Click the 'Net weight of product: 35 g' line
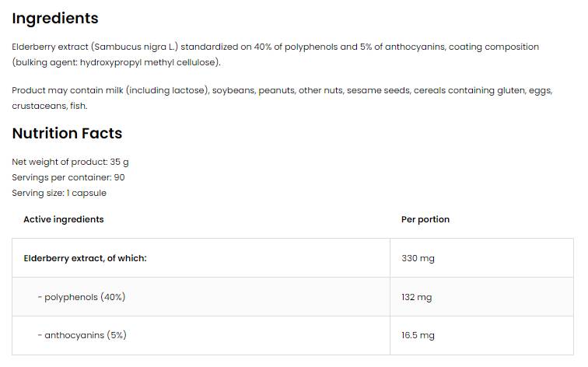588x367 pixels. click(x=70, y=162)
